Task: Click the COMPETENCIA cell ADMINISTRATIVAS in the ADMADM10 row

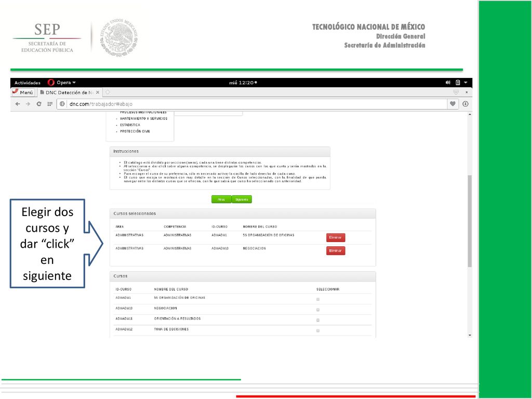Action: click(178, 248)
